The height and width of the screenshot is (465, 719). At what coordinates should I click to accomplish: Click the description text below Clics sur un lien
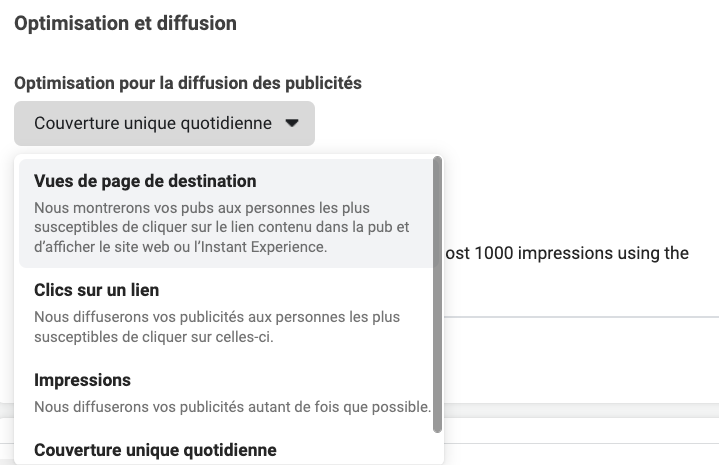tap(216, 326)
